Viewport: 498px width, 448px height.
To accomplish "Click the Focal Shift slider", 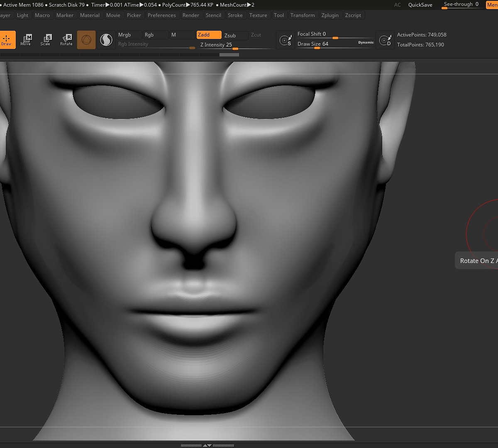I will tap(335, 34).
